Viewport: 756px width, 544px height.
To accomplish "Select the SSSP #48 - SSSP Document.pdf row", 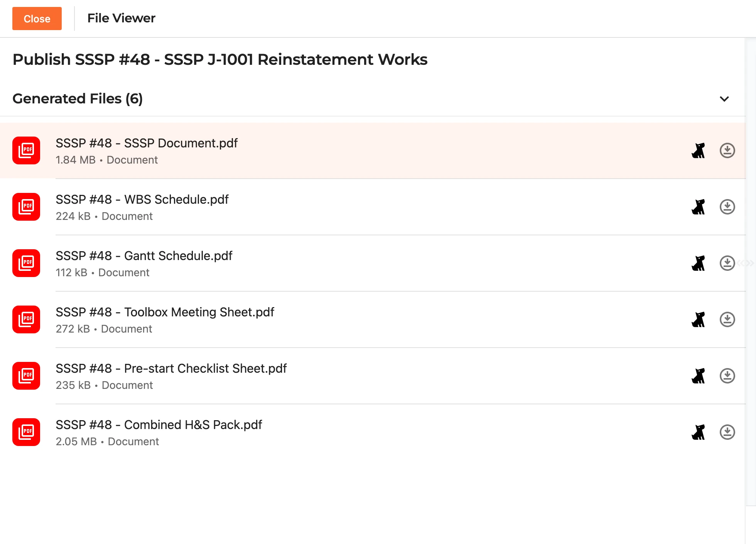I will (x=373, y=150).
